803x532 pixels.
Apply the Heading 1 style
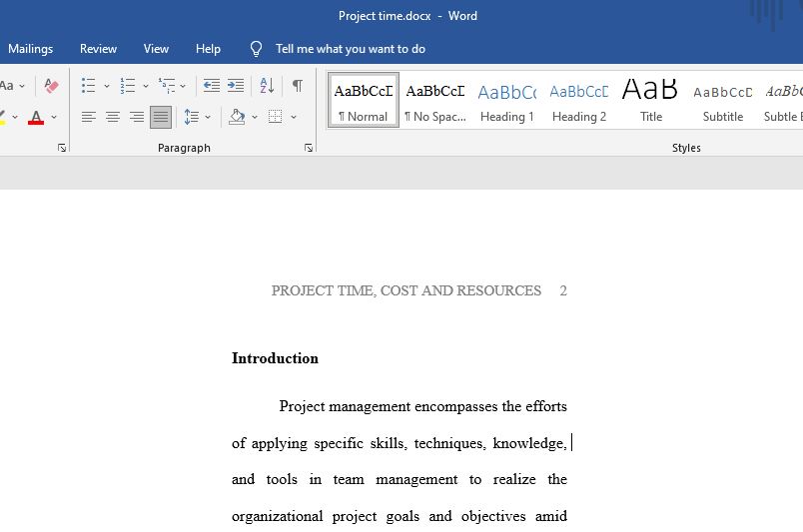click(507, 101)
